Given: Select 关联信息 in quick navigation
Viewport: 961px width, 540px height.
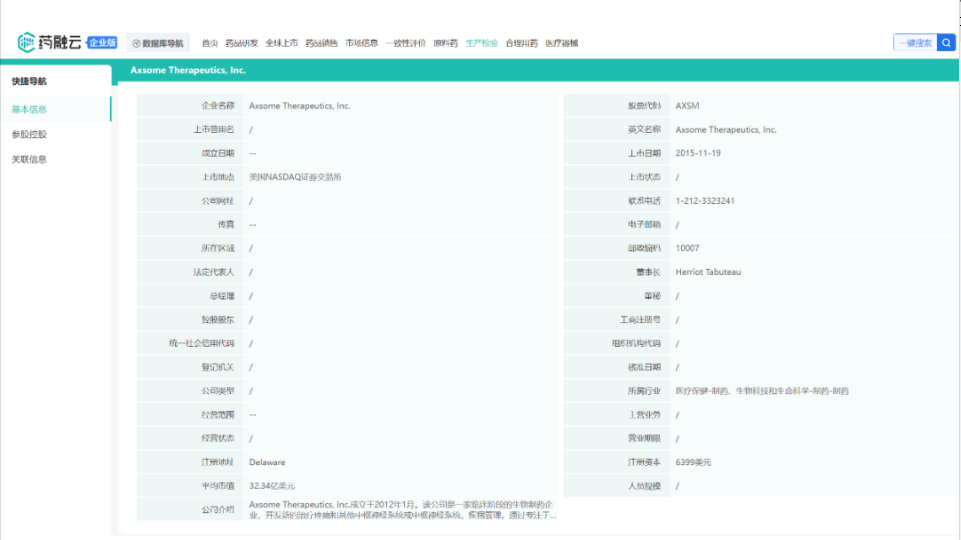Looking at the screenshot, I should [x=29, y=159].
